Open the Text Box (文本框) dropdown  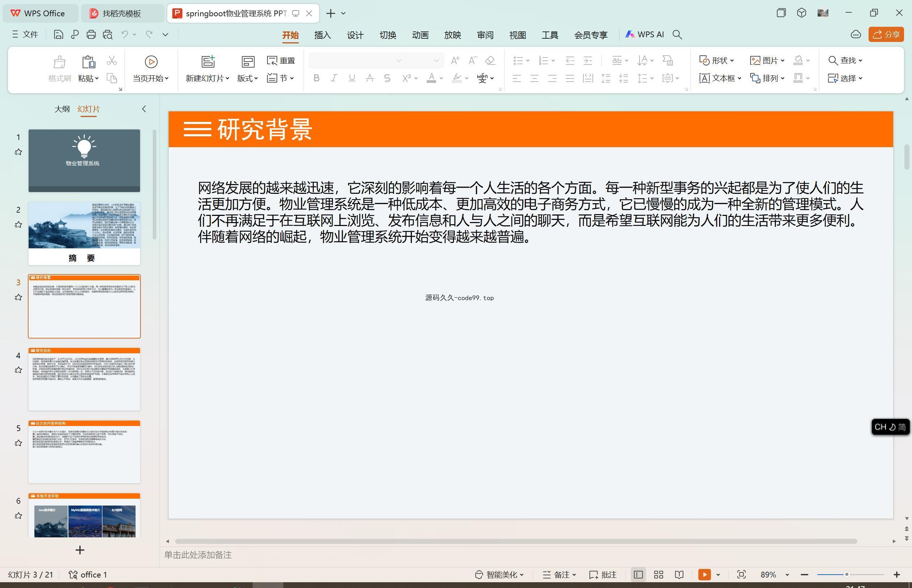[720, 78]
